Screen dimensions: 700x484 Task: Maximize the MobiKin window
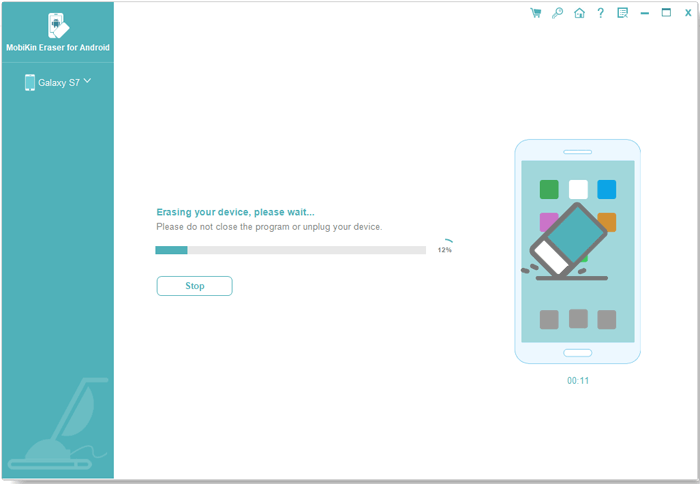(666, 13)
